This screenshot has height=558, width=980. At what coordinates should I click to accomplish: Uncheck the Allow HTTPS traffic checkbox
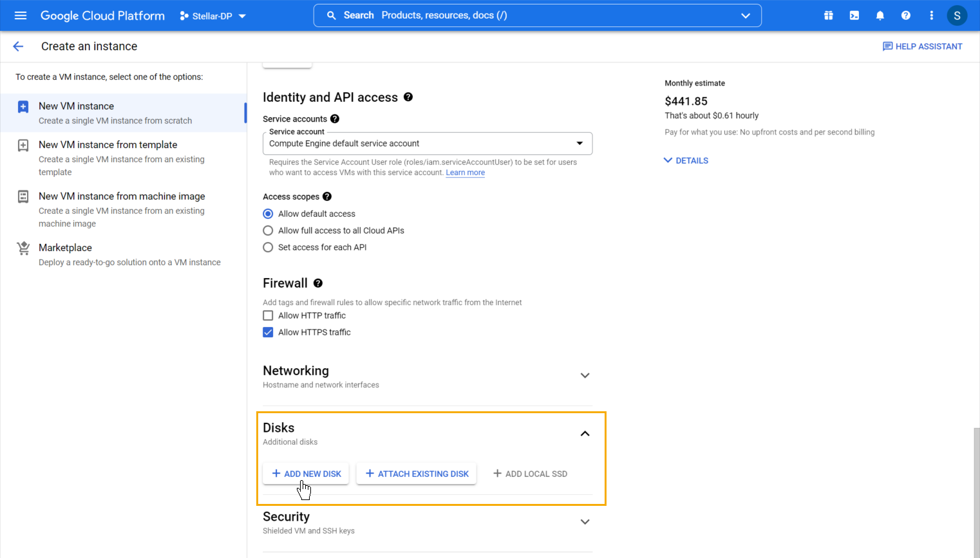268,332
